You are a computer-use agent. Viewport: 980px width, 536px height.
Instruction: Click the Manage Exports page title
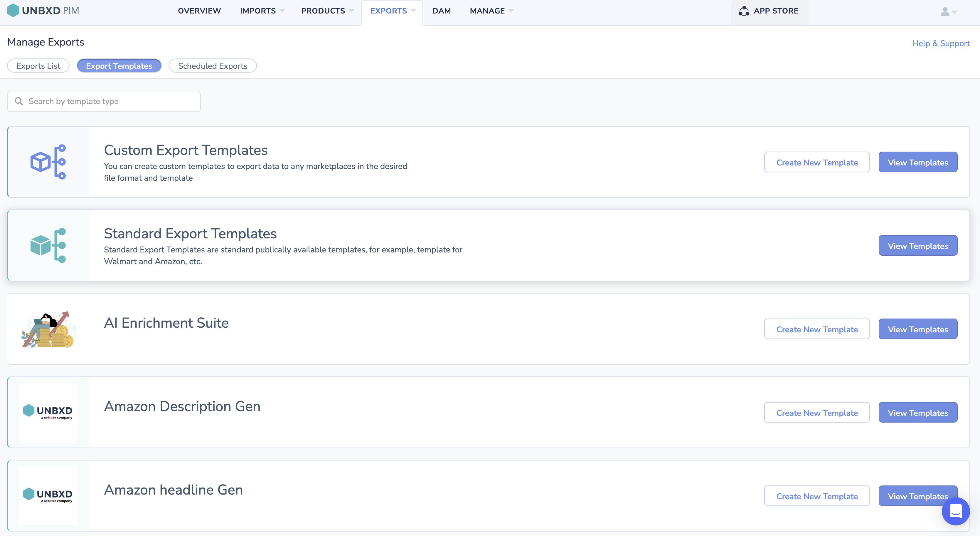coord(46,42)
